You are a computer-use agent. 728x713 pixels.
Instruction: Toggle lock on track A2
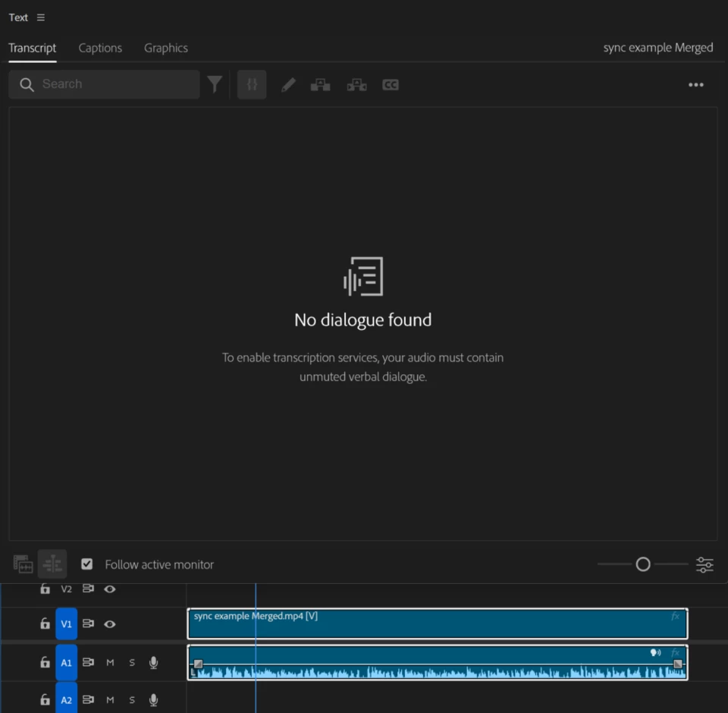pyautogui.click(x=45, y=699)
